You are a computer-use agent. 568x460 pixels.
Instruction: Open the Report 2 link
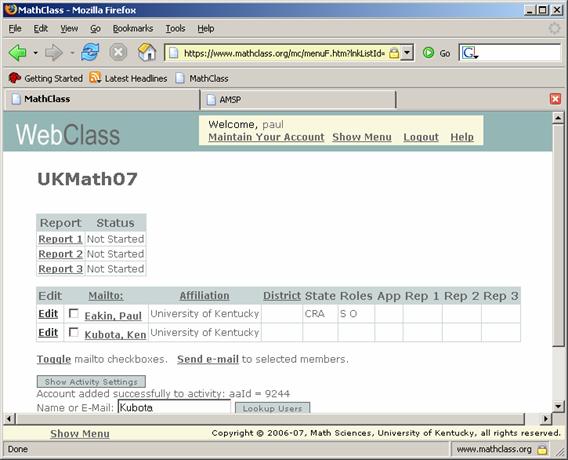click(60, 254)
